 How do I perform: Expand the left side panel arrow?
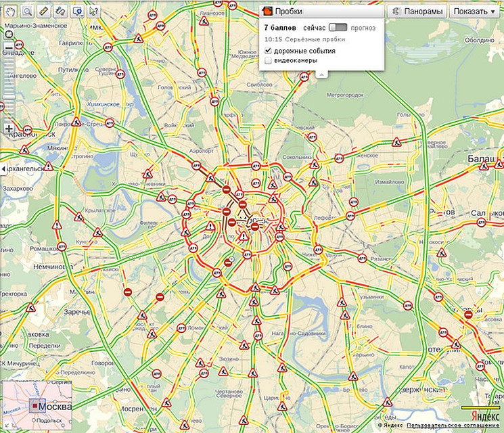(x=3, y=168)
